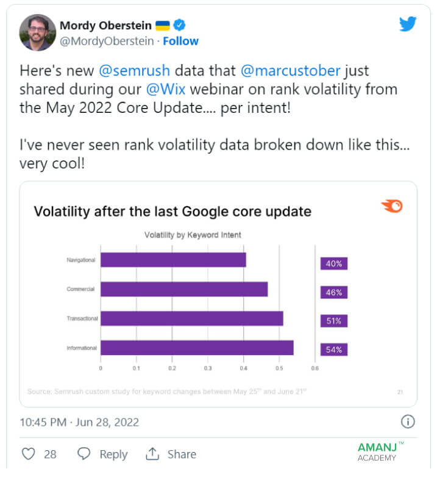Click the Follow link
448x499 pixels.
(180, 41)
